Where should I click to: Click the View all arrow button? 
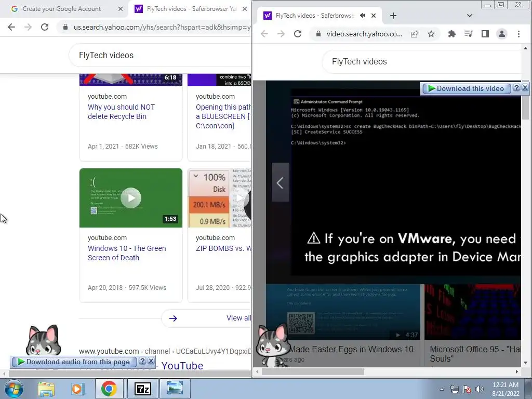click(206, 318)
